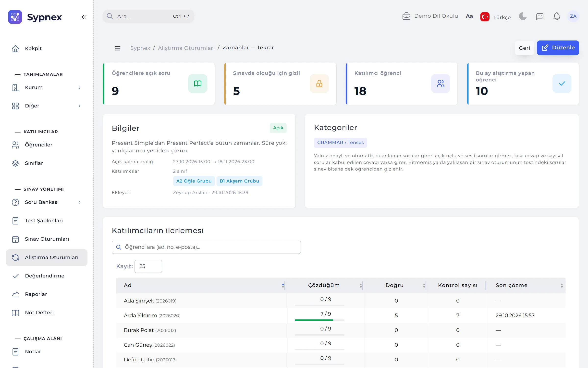Open the ZA user avatar menu
Screen dimensions: 588x368
pyautogui.click(x=573, y=16)
